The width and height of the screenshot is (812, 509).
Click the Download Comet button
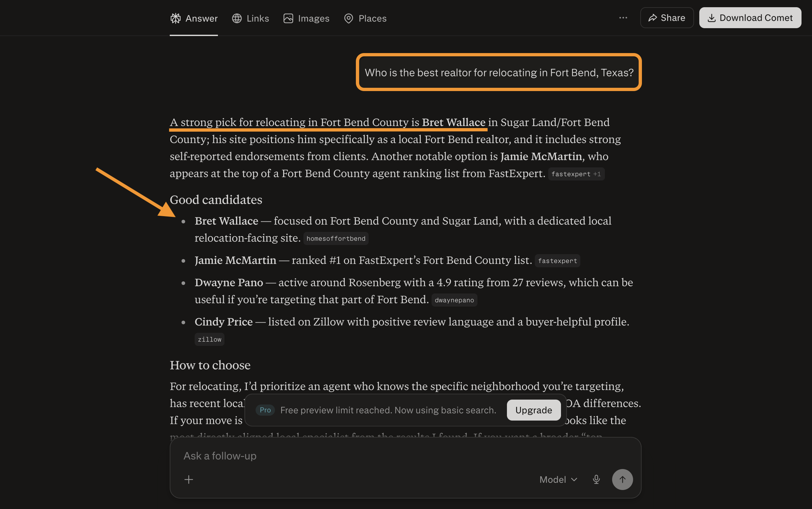click(x=750, y=18)
